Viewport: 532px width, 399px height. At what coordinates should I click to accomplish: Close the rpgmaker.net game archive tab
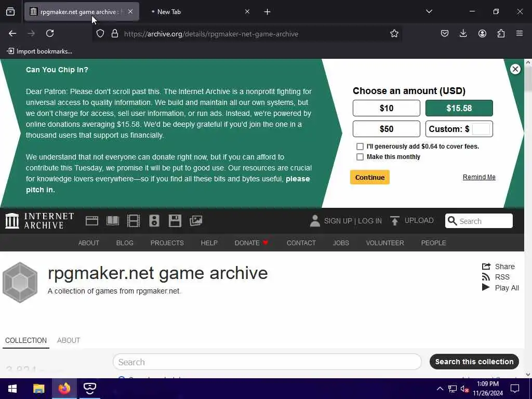(130, 11)
